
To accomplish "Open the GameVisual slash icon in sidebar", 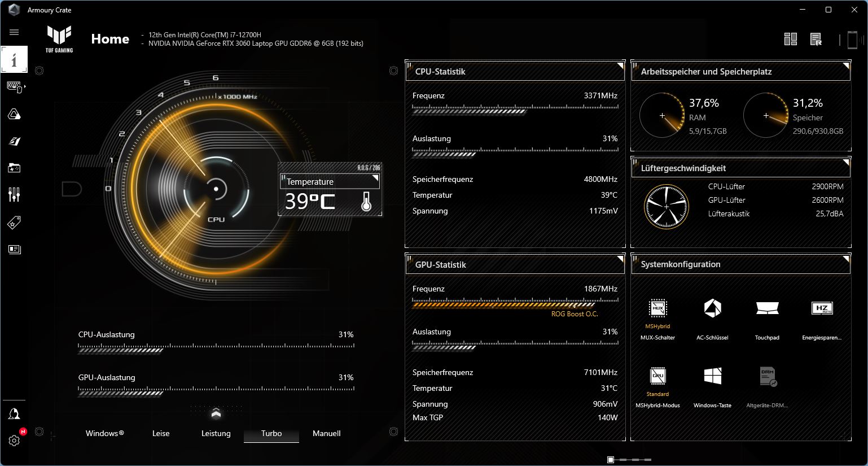I will coord(14,141).
